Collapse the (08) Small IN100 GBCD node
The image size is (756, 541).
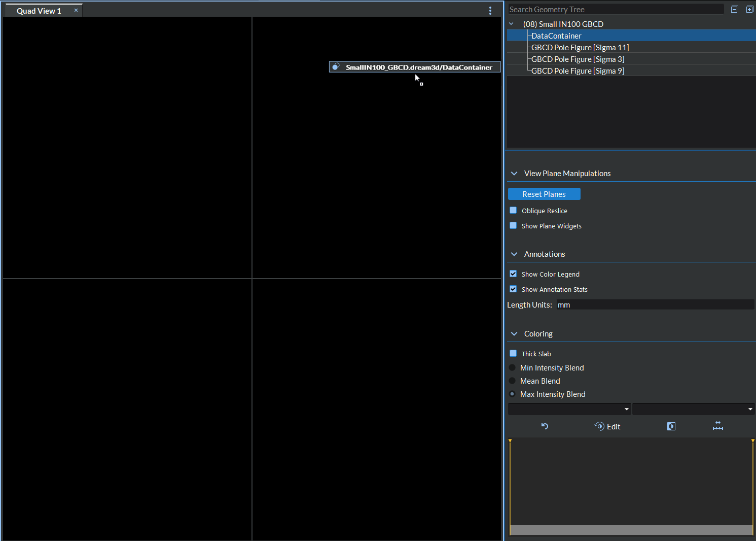tap(511, 24)
